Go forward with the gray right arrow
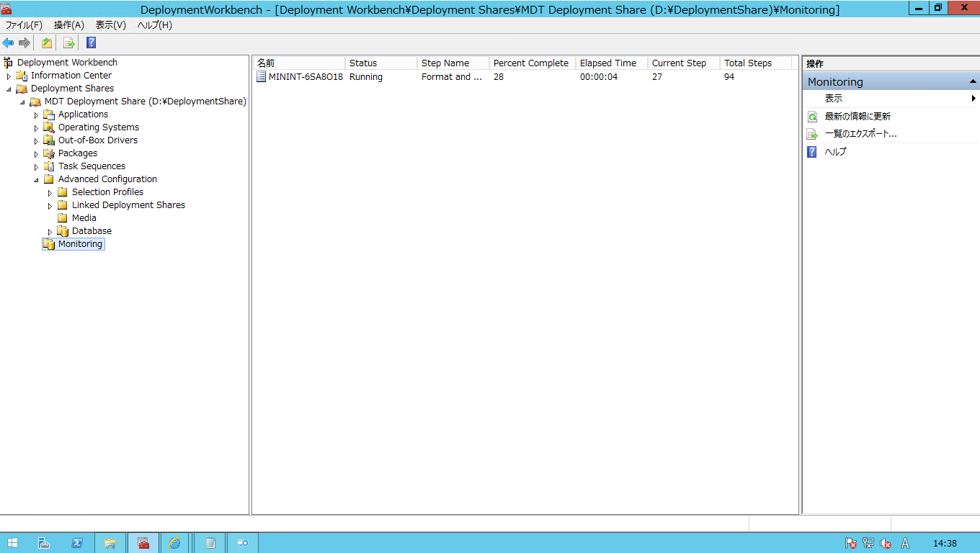 (x=24, y=42)
